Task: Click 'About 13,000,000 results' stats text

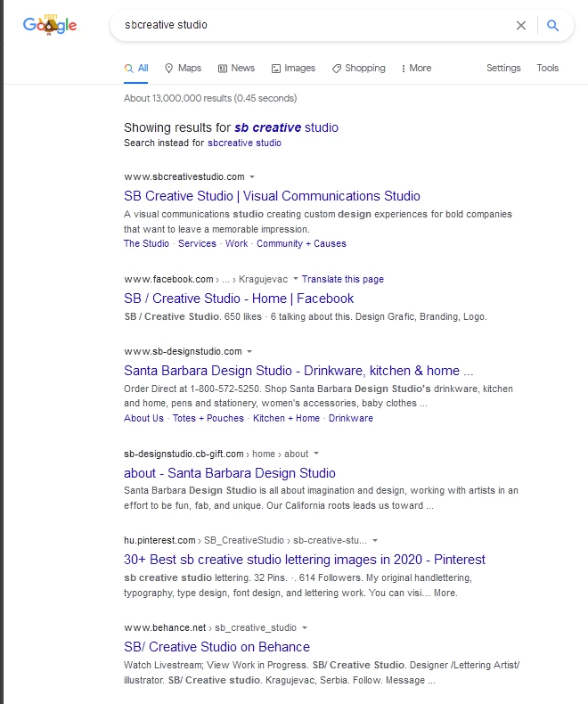Action: (210, 98)
